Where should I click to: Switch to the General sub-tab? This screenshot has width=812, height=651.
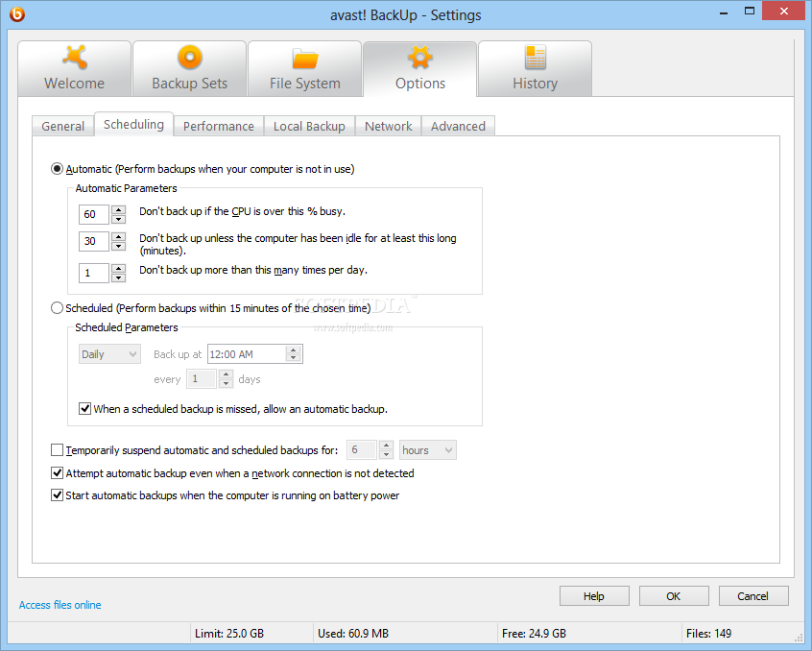[x=62, y=126]
